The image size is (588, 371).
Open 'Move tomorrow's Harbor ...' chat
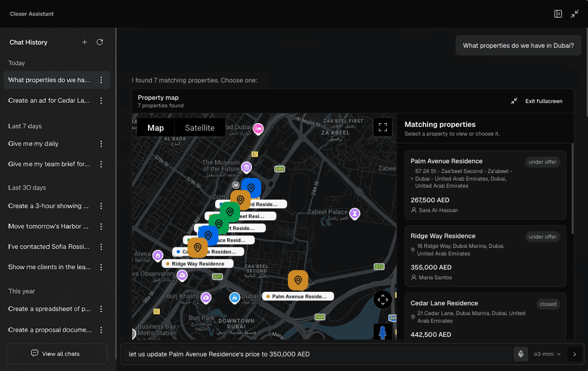48,226
